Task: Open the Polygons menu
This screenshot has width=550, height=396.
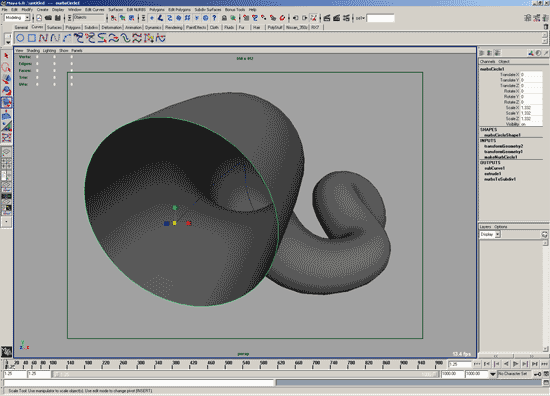Action: pyautogui.click(x=156, y=9)
